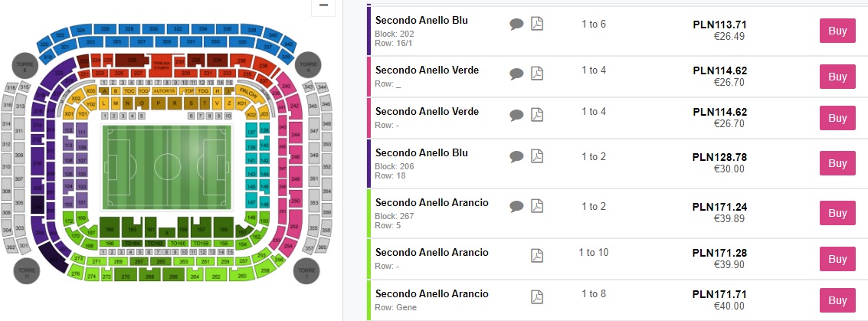Viewport: 868px width, 321px height.
Task: Buy the PLN128.78 Secondo Anello Blu ticket
Action: (x=837, y=163)
